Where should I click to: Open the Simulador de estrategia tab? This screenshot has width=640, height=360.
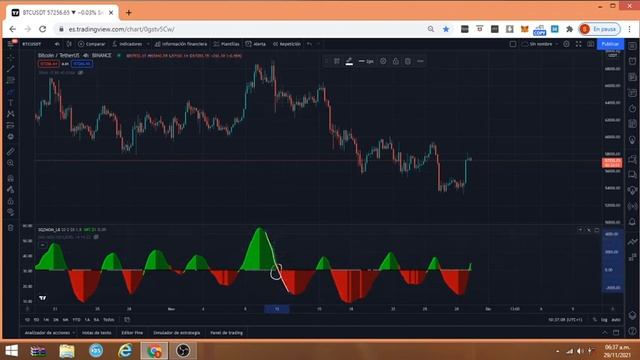[x=176, y=333]
